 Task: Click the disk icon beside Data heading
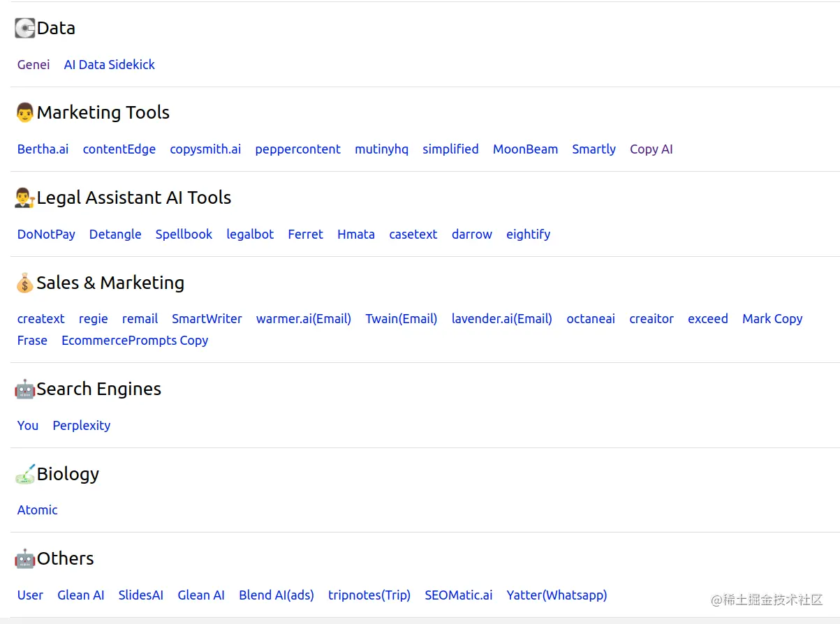pos(25,29)
